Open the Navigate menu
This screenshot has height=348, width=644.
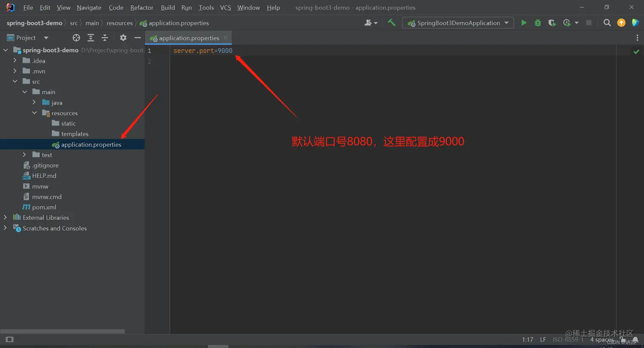pyautogui.click(x=89, y=8)
